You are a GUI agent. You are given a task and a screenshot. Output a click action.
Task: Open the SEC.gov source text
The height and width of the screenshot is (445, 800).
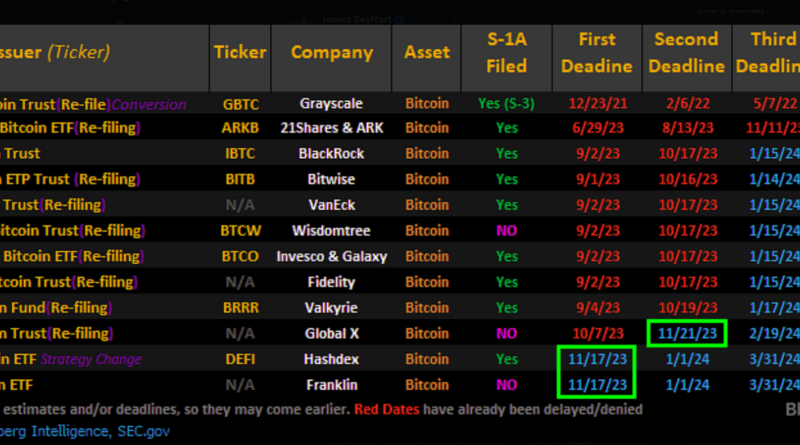pyautogui.click(x=143, y=432)
